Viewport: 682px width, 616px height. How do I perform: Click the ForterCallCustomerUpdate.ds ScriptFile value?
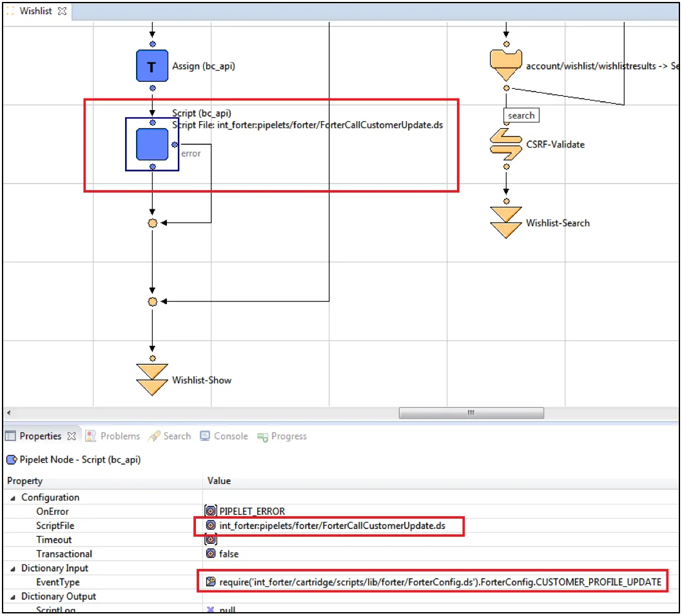(333, 526)
